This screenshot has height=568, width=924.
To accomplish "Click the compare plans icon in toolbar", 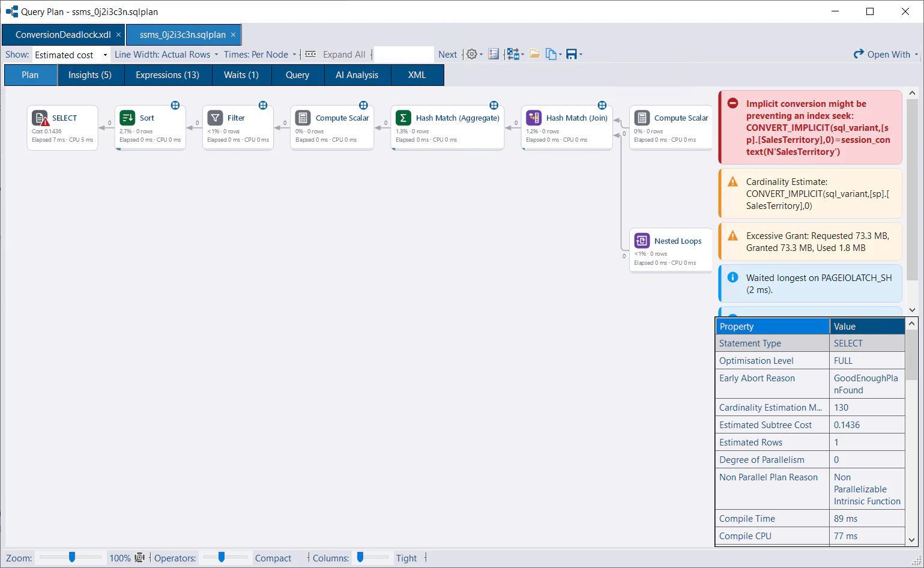I will pyautogui.click(x=513, y=54).
